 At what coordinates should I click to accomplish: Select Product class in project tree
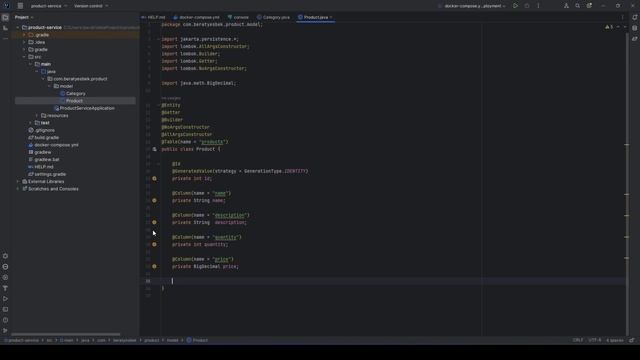pyautogui.click(x=74, y=101)
